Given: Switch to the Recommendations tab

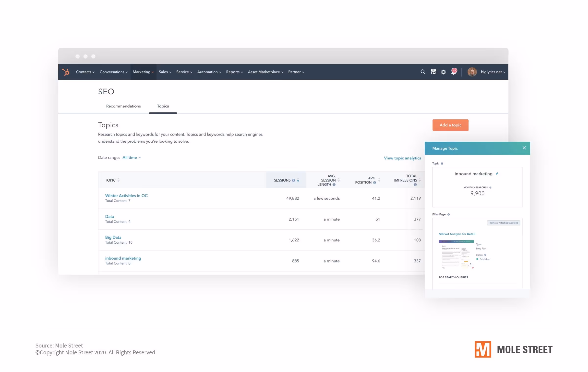Looking at the screenshot, I should (123, 106).
